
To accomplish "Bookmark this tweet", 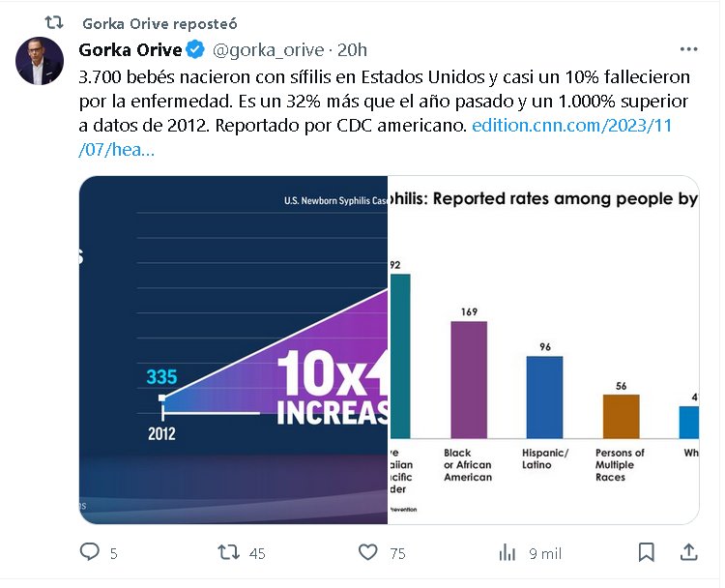I will [x=647, y=552].
